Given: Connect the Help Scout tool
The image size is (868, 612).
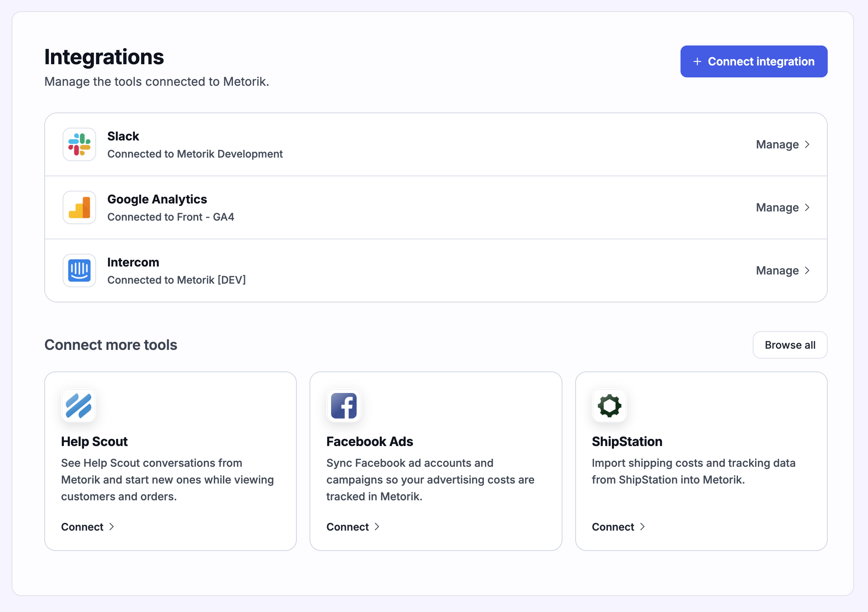Looking at the screenshot, I should 88,527.
